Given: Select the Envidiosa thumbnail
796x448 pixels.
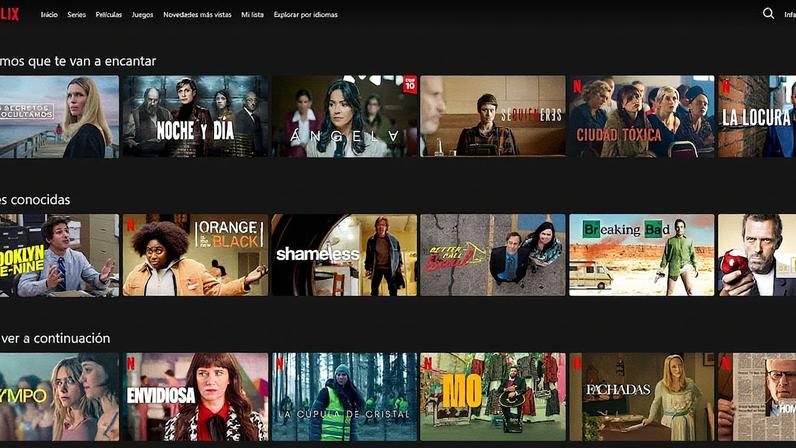Looking at the screenshot, I should coord(195,397).
